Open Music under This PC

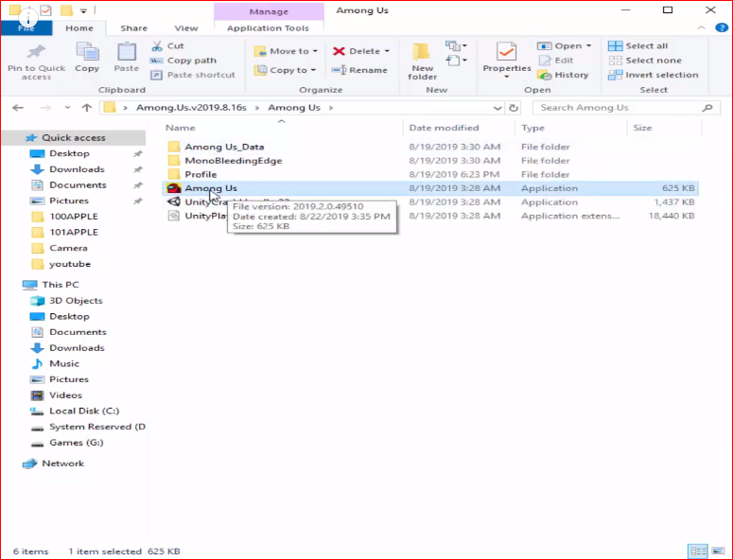64,363
